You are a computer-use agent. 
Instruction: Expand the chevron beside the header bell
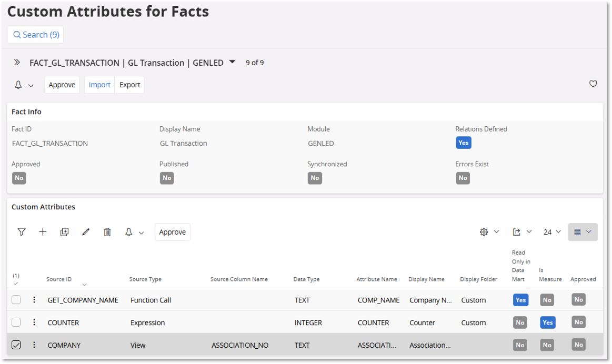coord(31,85)
